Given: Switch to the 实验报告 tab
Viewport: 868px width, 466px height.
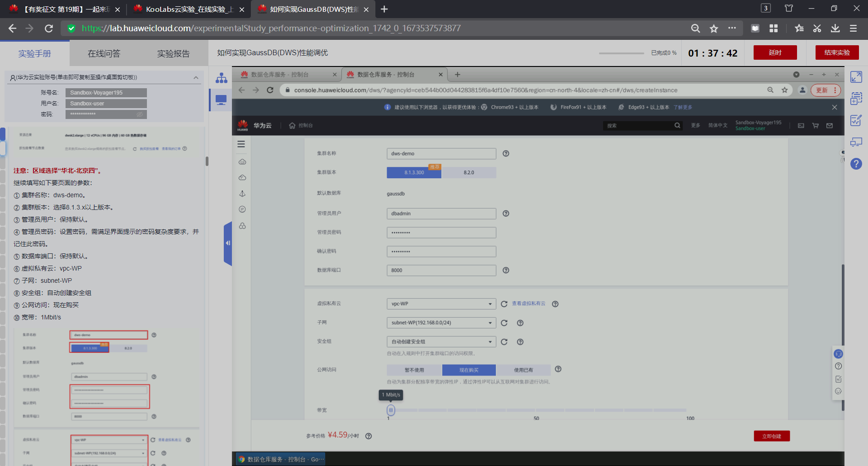Looking at the screenshot, I should 173,54.
